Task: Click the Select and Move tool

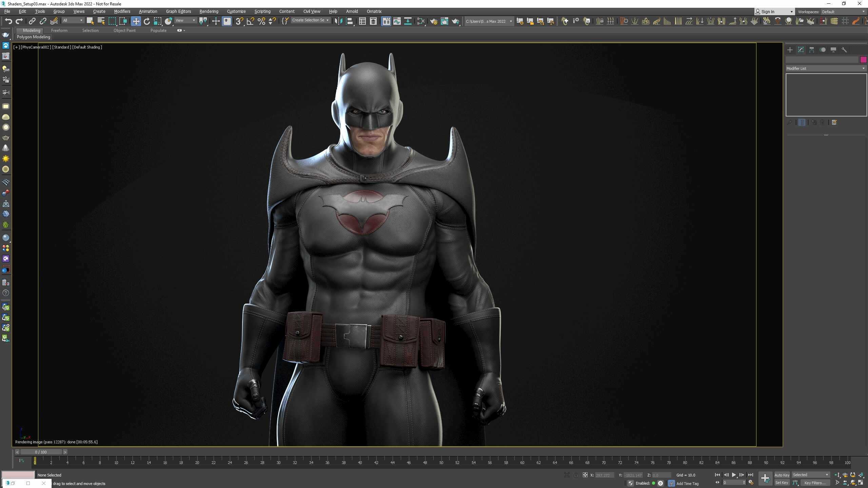Action: [x=136, y=21]
